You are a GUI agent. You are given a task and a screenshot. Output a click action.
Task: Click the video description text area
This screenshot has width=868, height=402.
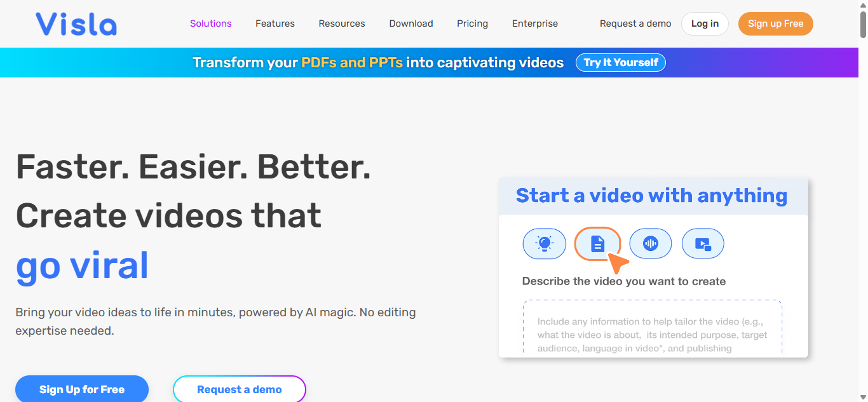pos(653,330)
